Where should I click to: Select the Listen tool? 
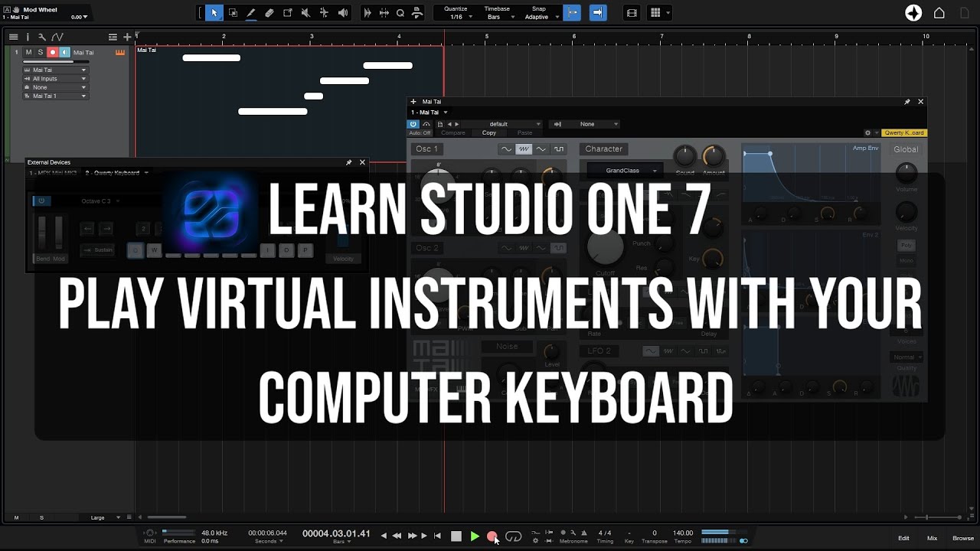[x=343, y=12]
